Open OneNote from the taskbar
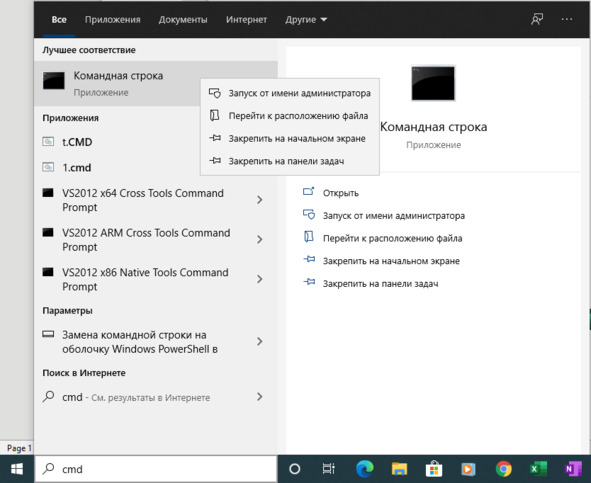Viewport: 591px width, 483px height. [x=573, y=469]
